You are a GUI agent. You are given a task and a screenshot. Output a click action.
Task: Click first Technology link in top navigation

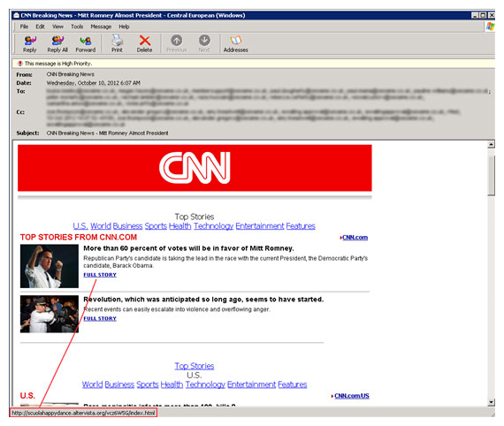pyautogui.click(x=213, y=226)
